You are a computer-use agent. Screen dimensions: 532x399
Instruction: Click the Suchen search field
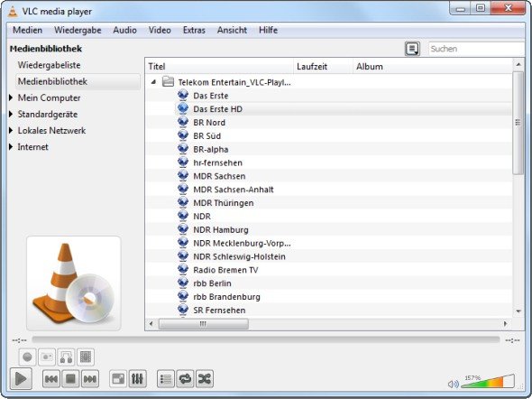[476, 49]
